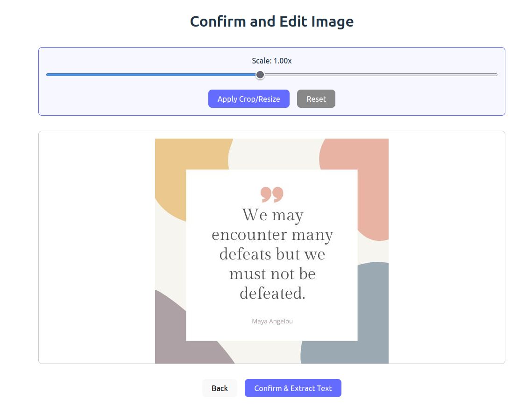Click the Scale slider handle
This screenshot has height=406, width=532.
point(260,75)
